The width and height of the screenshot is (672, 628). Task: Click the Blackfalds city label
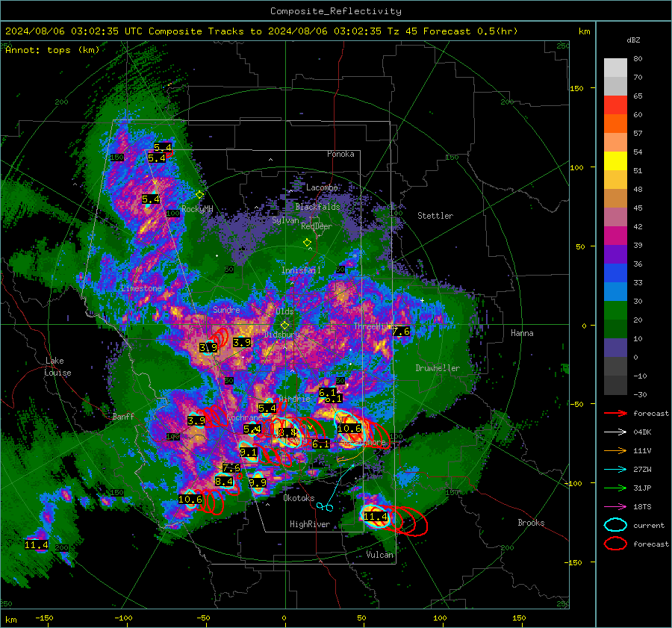click(317, 207)
